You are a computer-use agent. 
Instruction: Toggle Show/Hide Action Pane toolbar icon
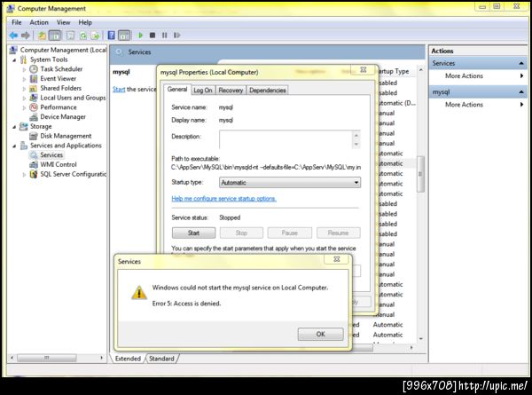coord(124,35)
